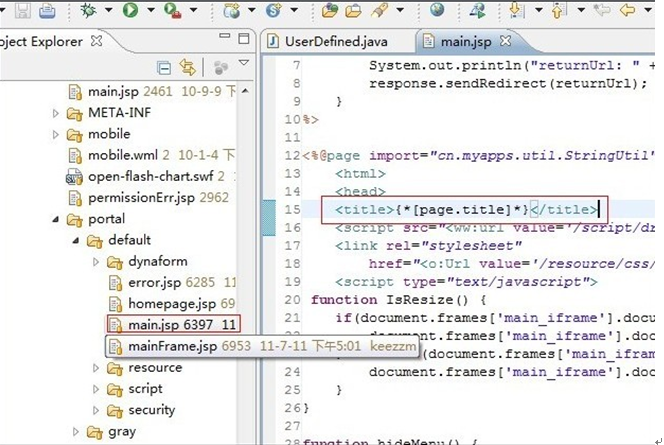Select main.jsp 6397 in default folder
This screenshot has height=445, width=664.
[x=173, y=324]
